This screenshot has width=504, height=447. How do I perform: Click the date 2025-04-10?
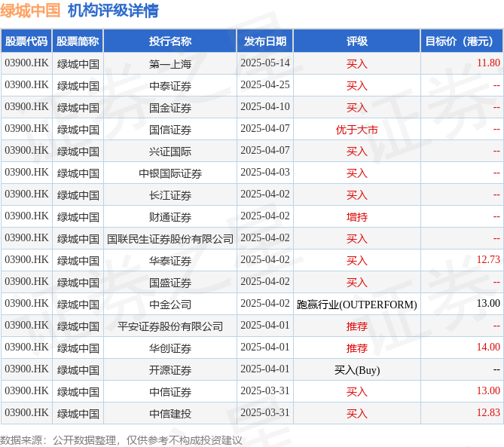265,106
